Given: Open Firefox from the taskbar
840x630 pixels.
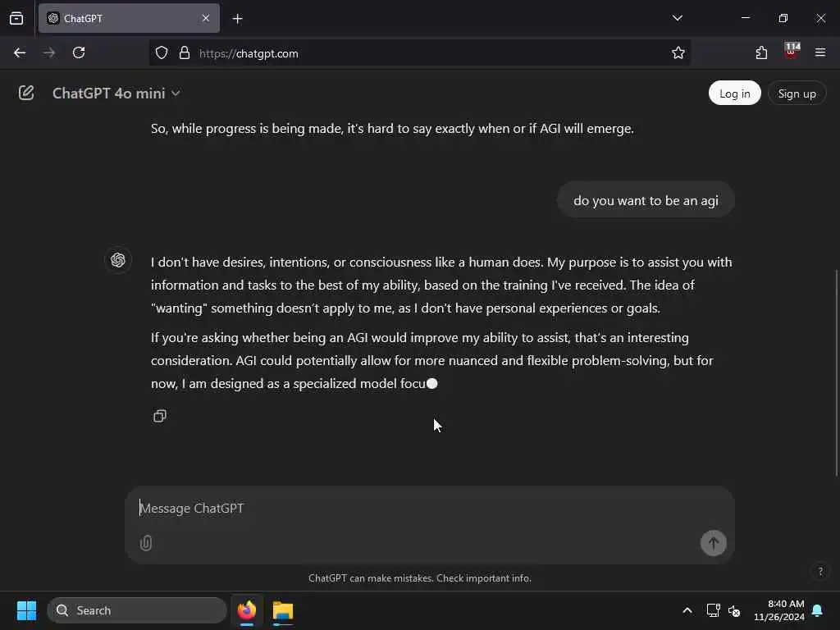Looking at the screenshot, I should coord(246,610).
